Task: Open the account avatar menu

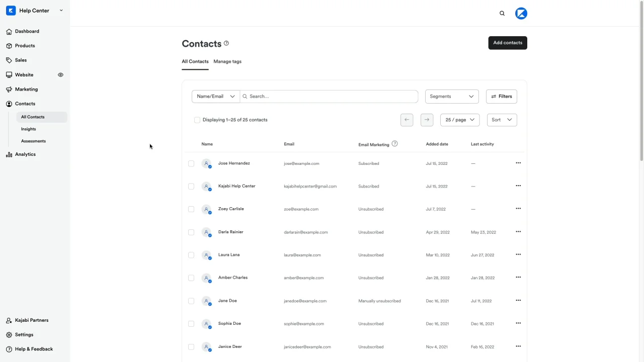Action: (521, 14)
